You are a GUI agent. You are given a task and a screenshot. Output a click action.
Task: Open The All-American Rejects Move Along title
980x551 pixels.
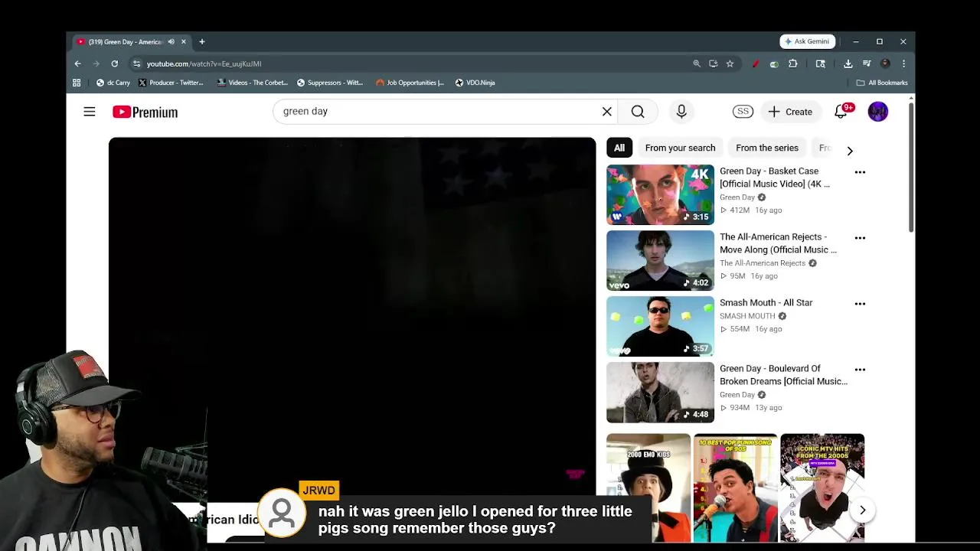(778, 243)
